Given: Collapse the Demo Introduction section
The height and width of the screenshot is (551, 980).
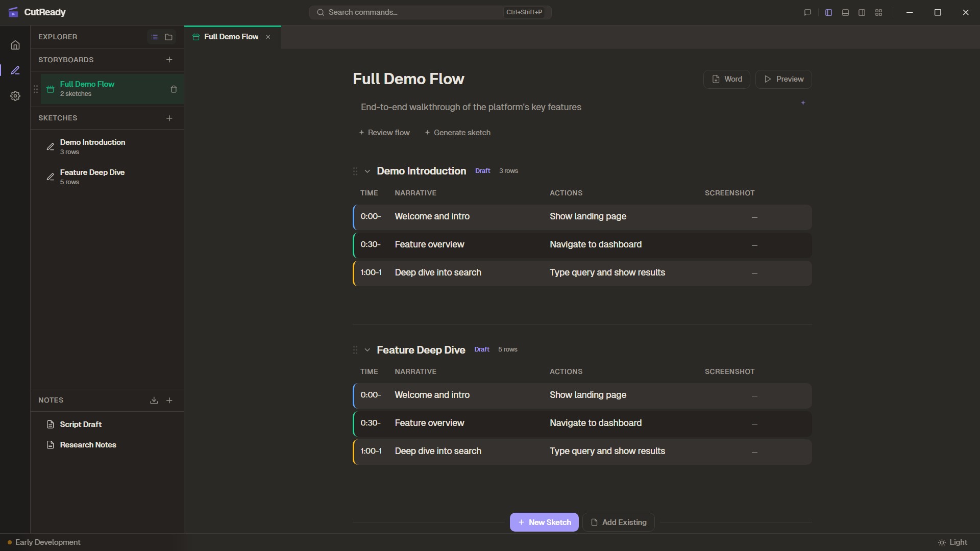Looking at the screenshot, I should 367,171.
